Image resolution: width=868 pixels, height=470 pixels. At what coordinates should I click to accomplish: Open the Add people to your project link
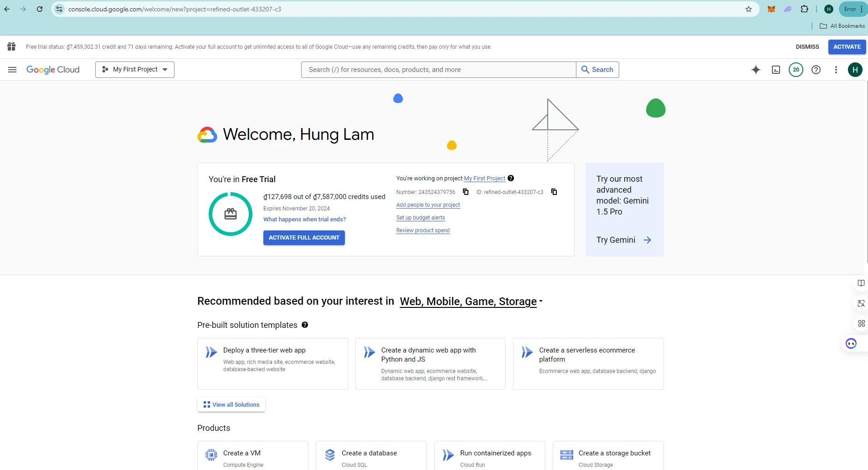pos(428,205)
